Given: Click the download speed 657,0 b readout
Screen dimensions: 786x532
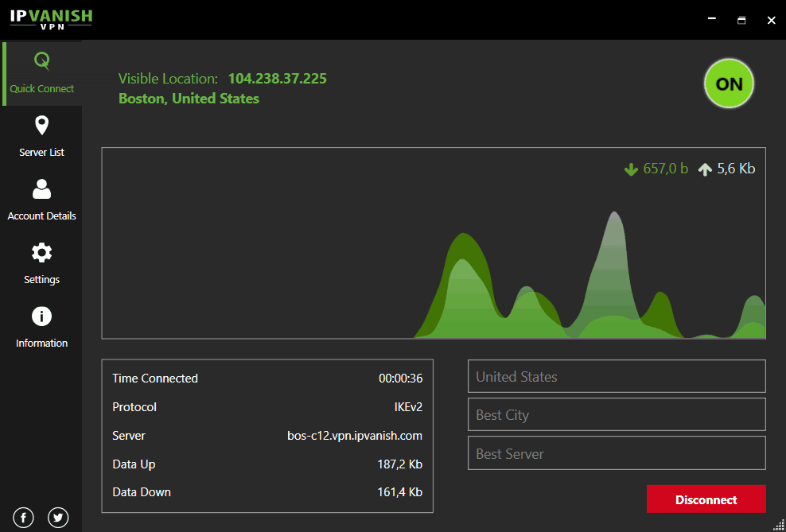Looking at the screenshot, I should point(666,169).
